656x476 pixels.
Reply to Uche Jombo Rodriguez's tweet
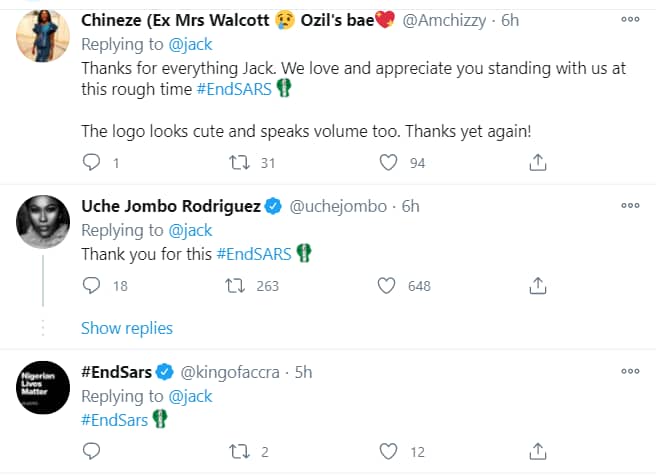point(91,286)
